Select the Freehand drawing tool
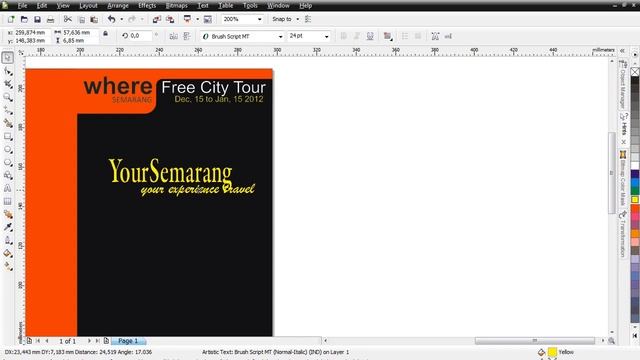This screenshot has height=360, width=640. pyautogui.click(x=8, y=110)
